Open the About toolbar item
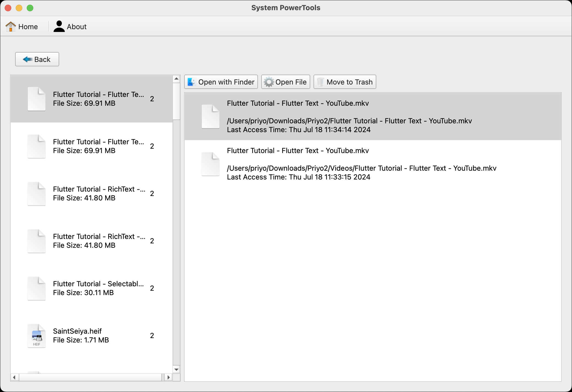Image resolution: width=572 pixels, height=392 pixels. pyautogui.click(x=70, y=26)
